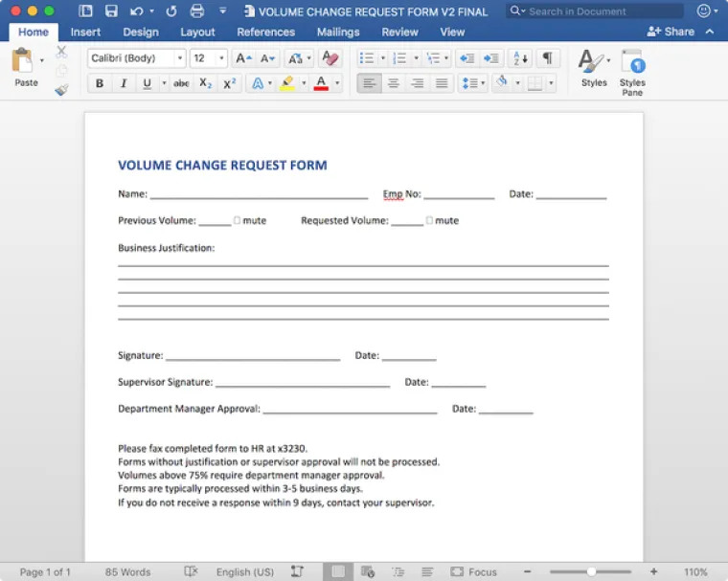Open the Mailings ribbon tab
728x581 pixels.
338,32
